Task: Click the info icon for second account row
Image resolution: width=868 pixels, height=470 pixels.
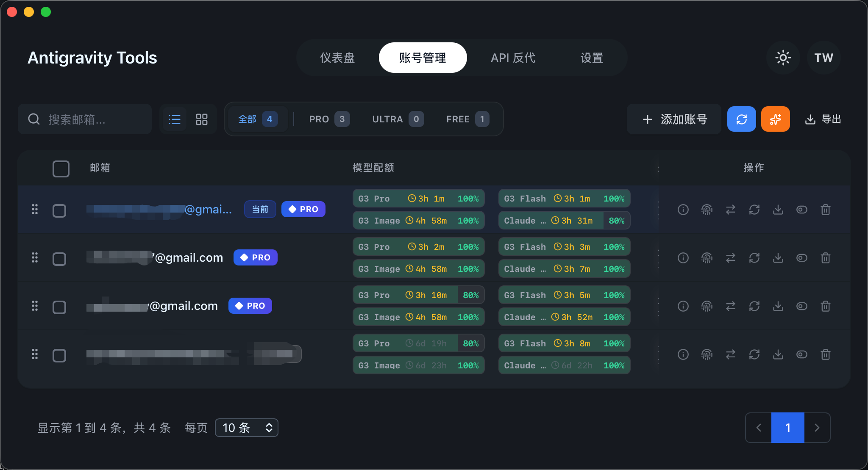Action: pos(683,258)
